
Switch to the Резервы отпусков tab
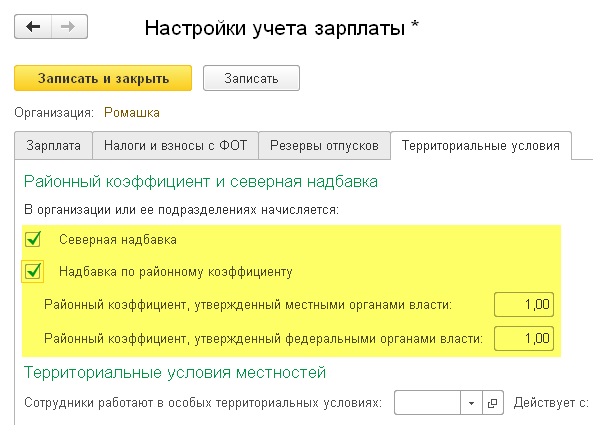(x=324, y=145)
